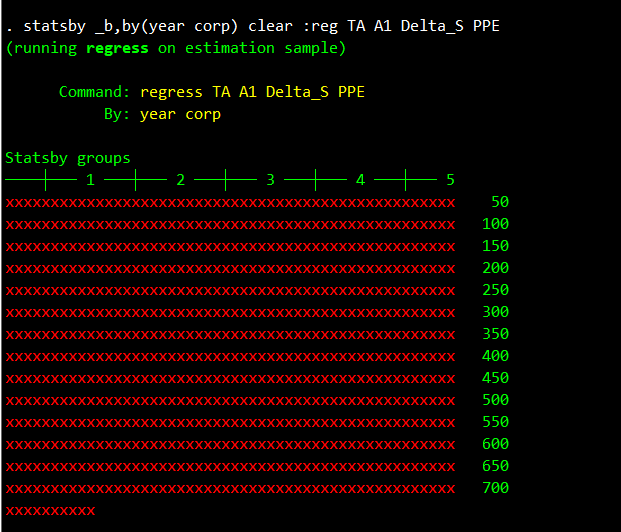Click the group count 250
Image resolution: width=621 pixels, height=532 pixels.
click(x=495, y=290)
